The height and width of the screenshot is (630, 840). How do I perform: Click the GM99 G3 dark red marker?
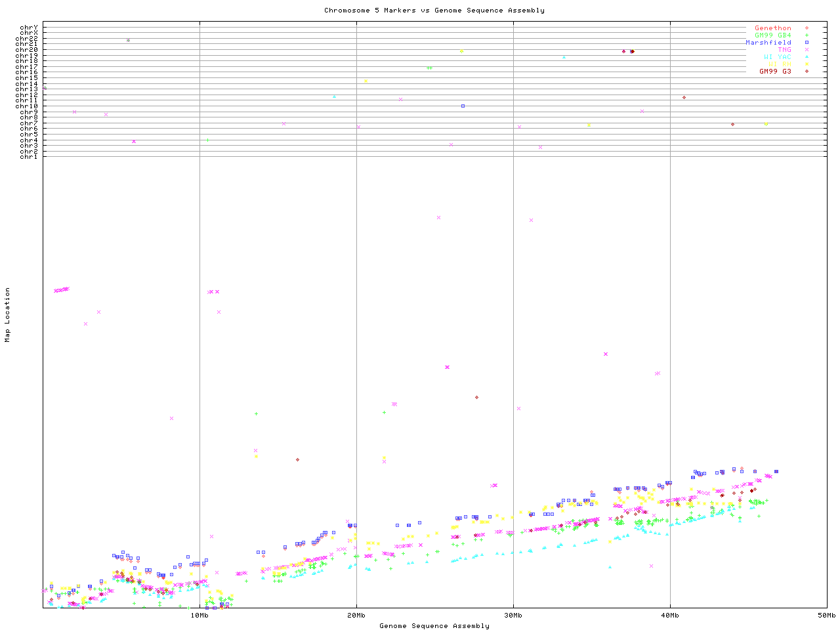click(807, 72)
